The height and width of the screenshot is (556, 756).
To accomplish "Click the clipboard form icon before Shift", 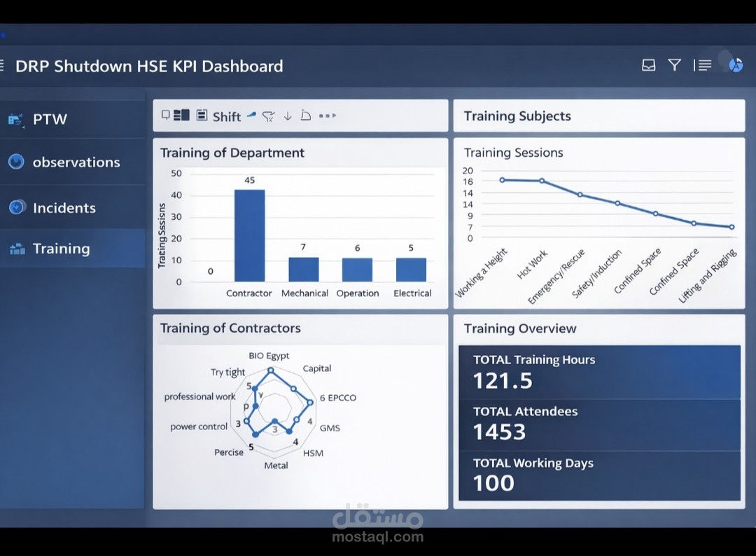I will [202, 116].
